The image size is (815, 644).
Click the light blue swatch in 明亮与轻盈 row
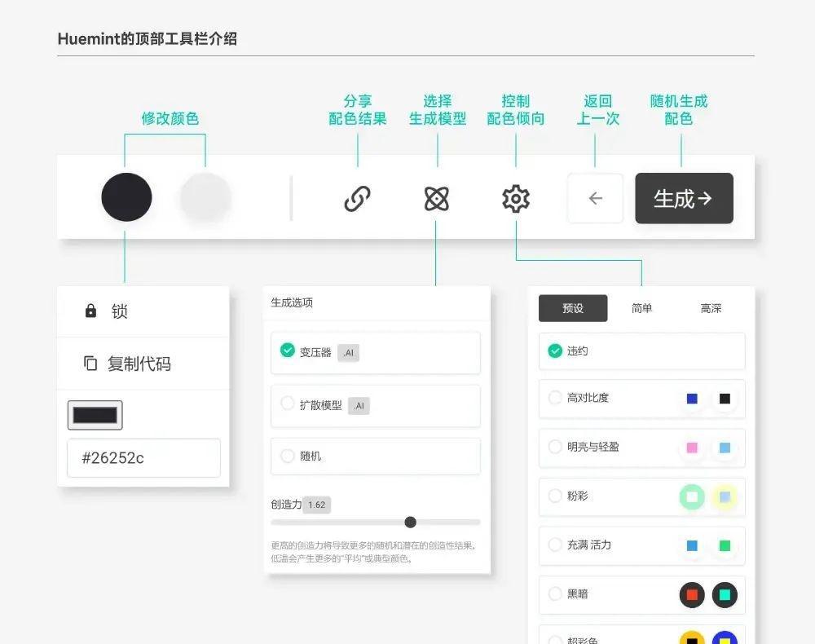[725, 448]
